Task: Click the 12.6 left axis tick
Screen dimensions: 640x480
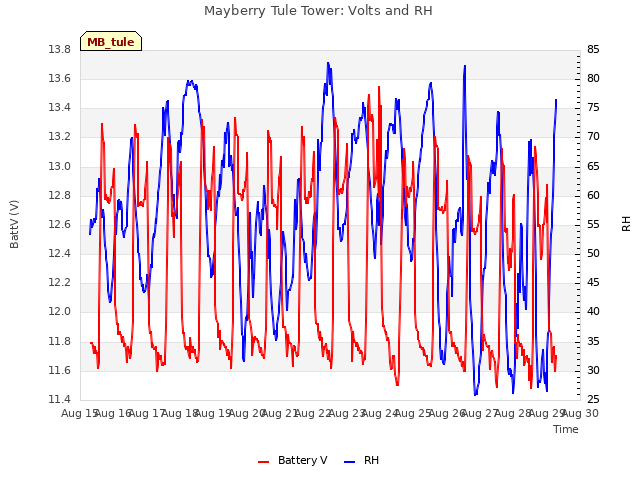Action: pos(60,225)
